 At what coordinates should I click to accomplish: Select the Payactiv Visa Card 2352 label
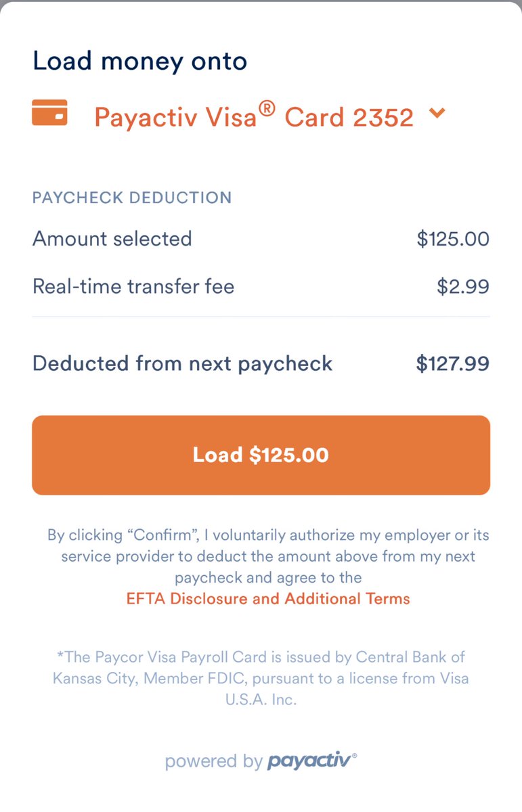tap(253, 117)
